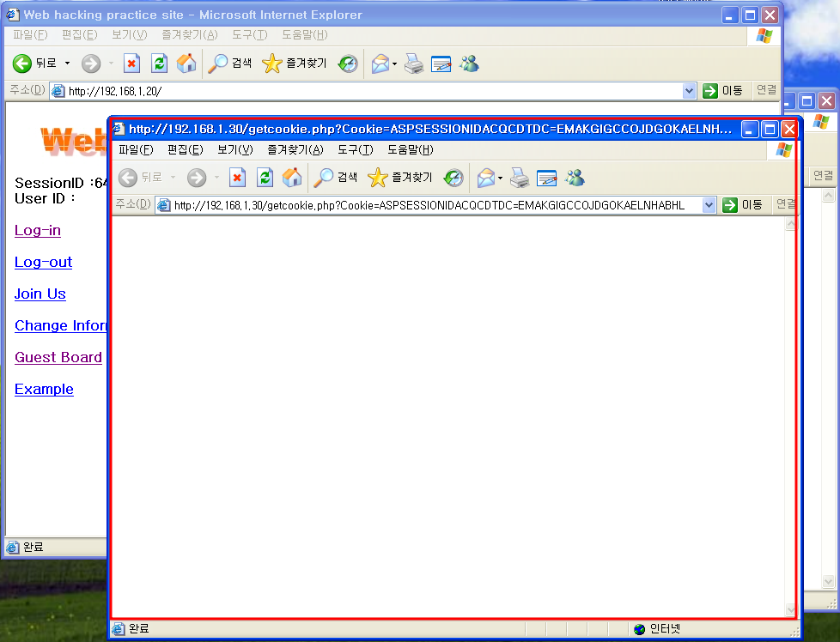
Task: Click Print icon in getcookie.php window
Action: click(x=519, y=177)
